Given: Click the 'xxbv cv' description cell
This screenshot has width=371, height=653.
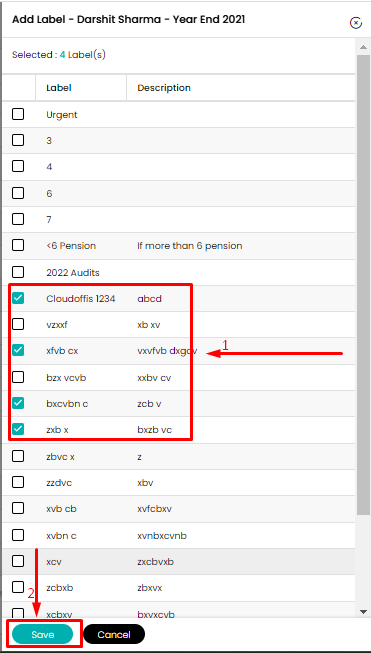Looking at the screenshot, I should [154, 378].
